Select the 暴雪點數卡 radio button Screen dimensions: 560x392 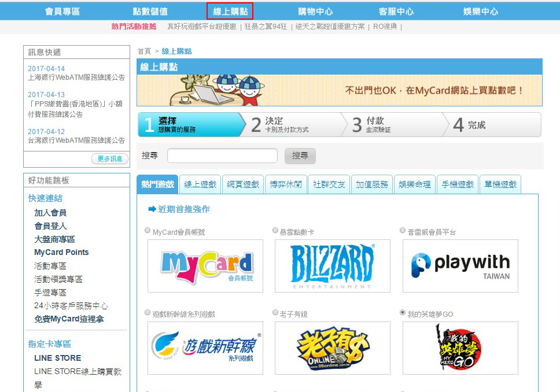coord(275,230)
